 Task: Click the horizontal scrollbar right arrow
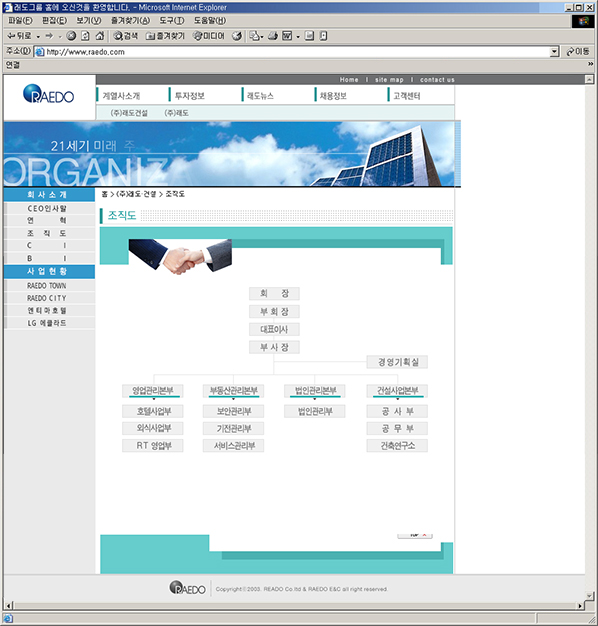point(580,606)
